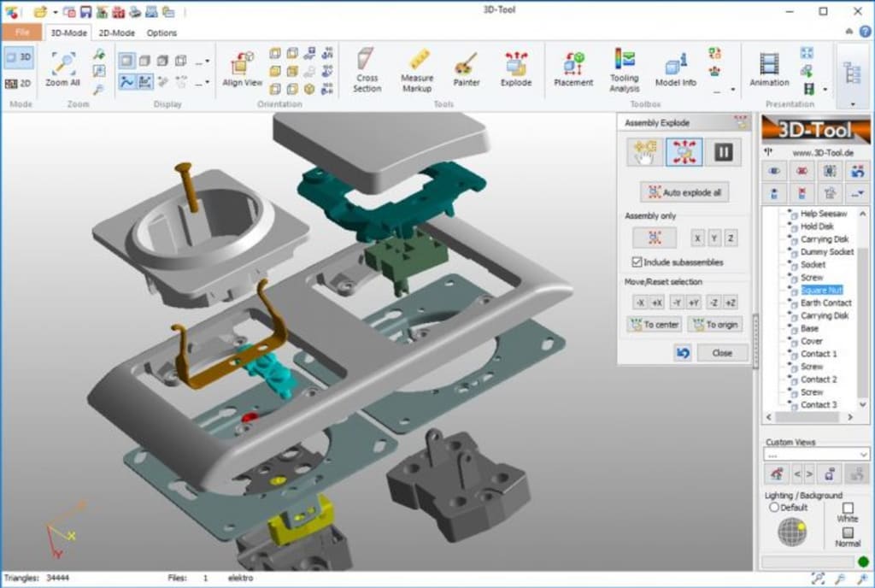This screenshot has width=875, height=588.
Task: Launch the Tooling Analysis tool
Action: 625,70
